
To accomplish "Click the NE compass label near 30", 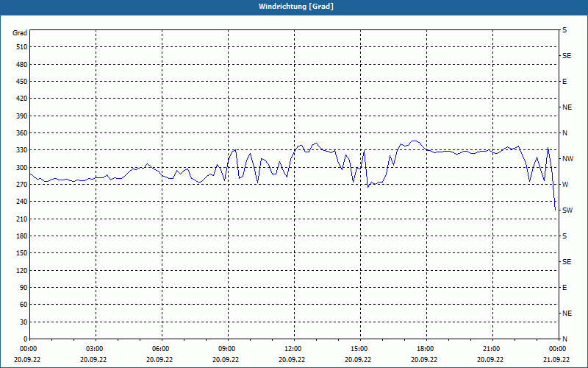I will click(x=567, y=314).
